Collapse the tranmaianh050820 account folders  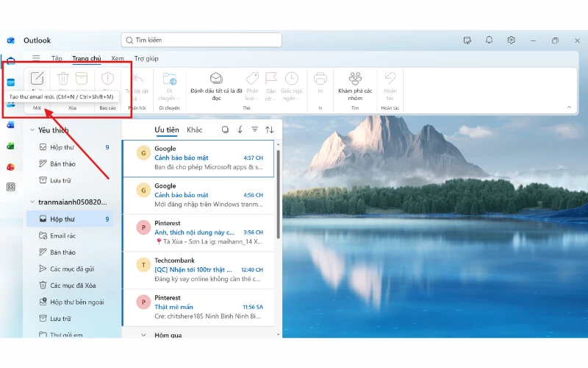click(x=32, y=202)
